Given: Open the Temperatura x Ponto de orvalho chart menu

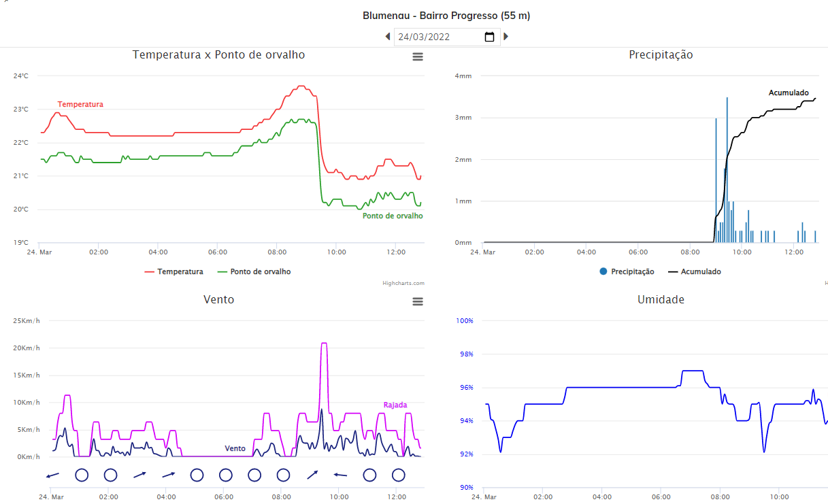Looking at the screenshot, I should point(418,57).
